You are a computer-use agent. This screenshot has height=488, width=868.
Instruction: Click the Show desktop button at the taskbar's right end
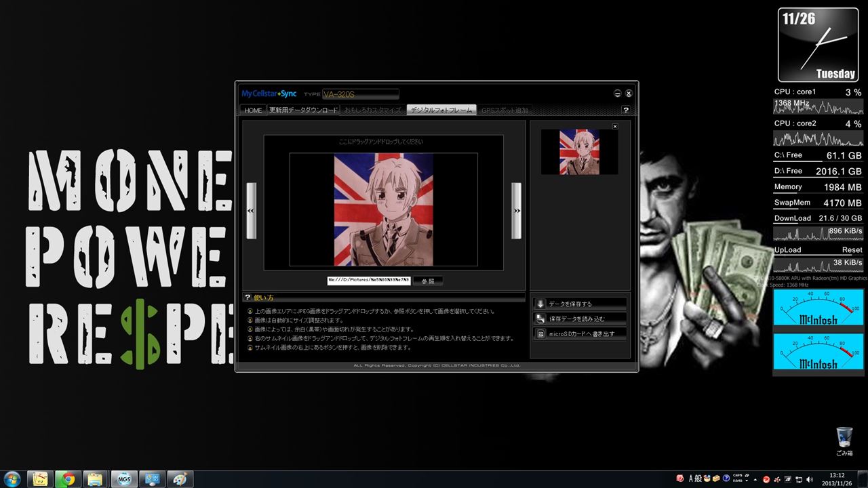pyautogui.click(x=863, y=479)
